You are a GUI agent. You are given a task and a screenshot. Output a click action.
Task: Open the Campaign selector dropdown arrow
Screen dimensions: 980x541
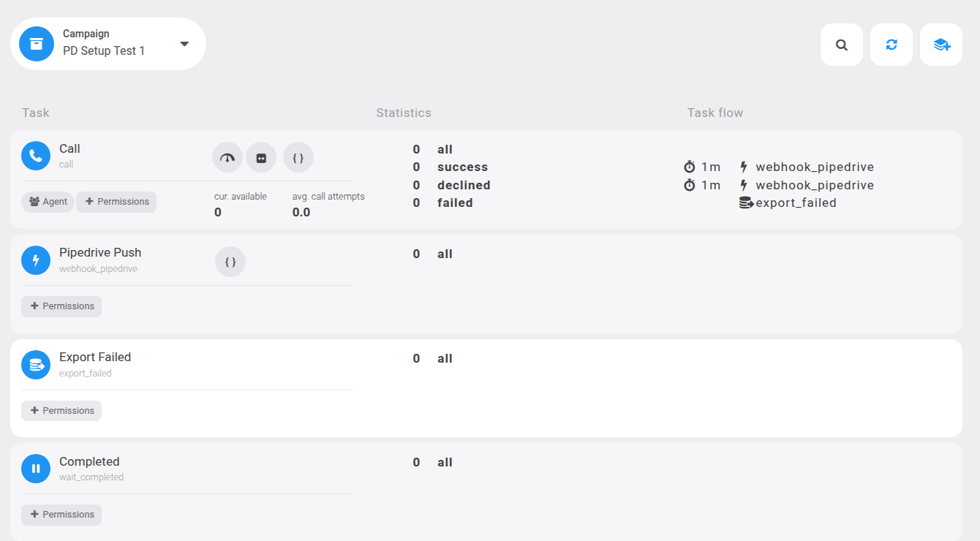184,44
